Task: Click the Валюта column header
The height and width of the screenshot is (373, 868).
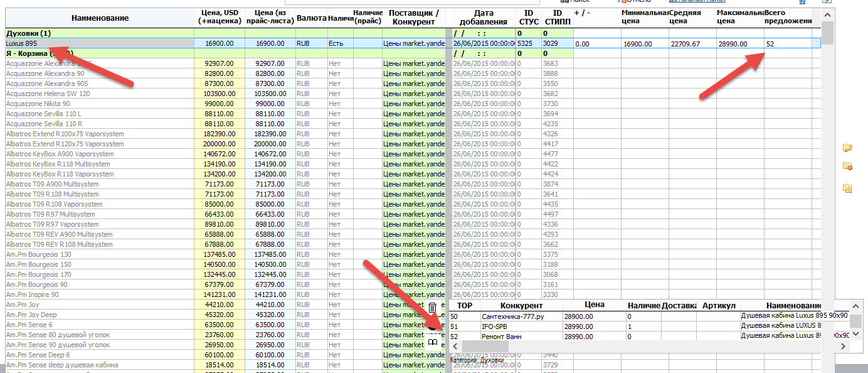Action: (x=310, y=18)
